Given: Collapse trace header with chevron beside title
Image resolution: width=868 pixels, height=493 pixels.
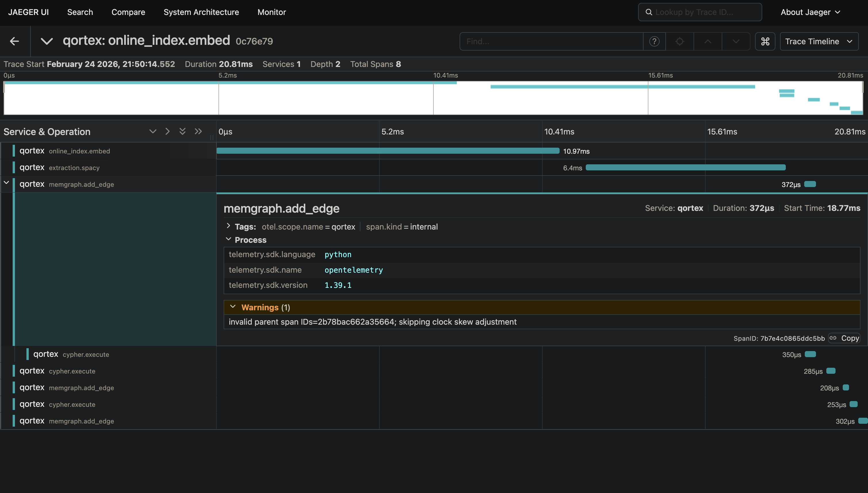Looking at the screenshot, I should pos(47,41).
